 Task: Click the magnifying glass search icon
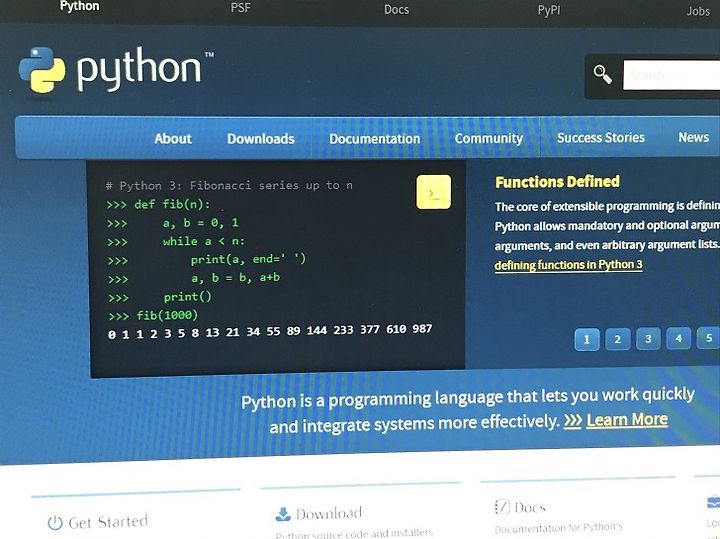[602, 74]
